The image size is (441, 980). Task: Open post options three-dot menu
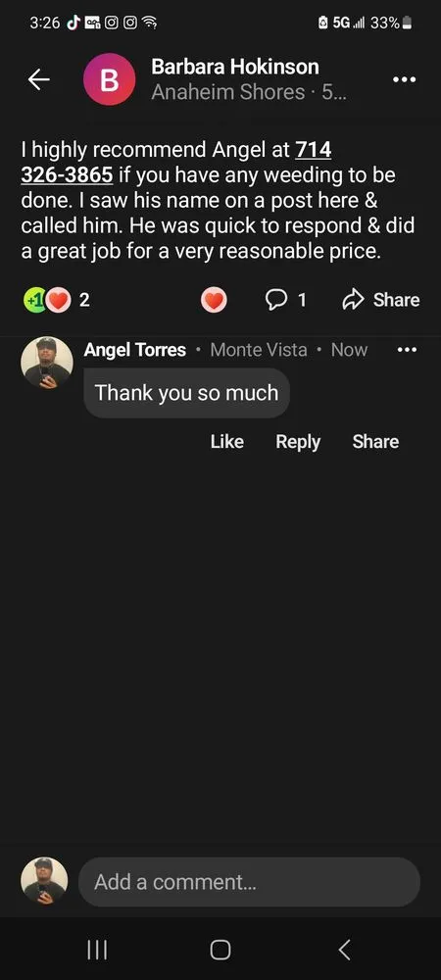[x=404, y=79]
